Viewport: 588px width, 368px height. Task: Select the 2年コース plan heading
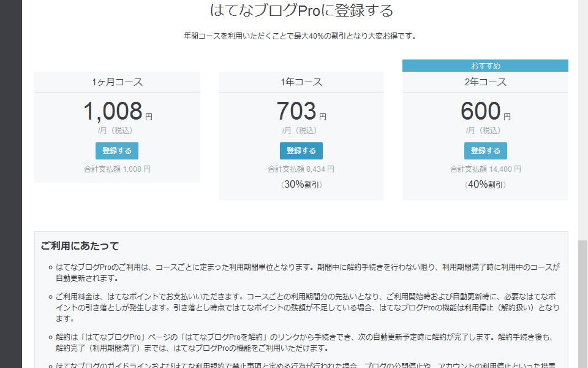486,82
